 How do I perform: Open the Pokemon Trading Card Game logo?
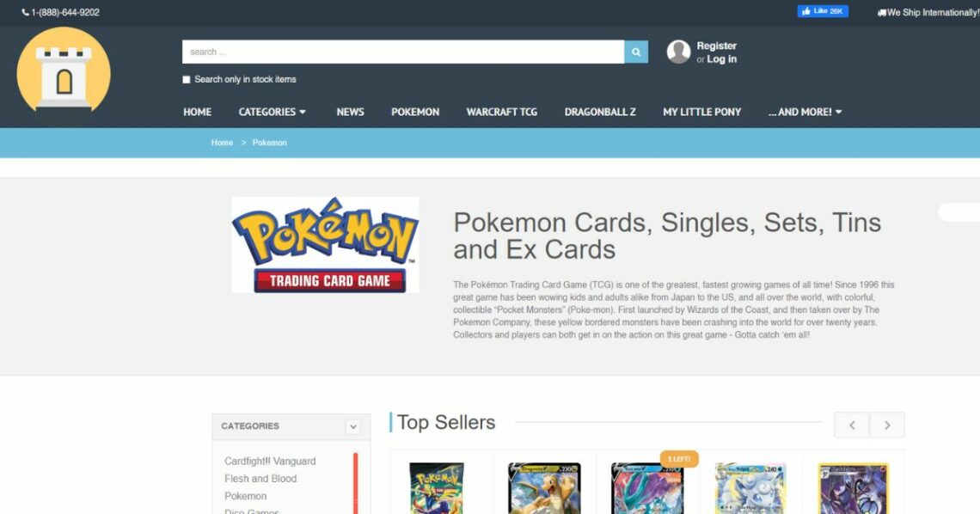325,245
